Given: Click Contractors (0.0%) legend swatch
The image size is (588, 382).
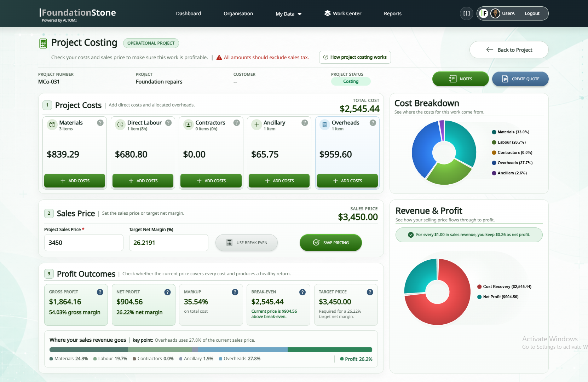Looking at the screenshot, I should point(494,152).
